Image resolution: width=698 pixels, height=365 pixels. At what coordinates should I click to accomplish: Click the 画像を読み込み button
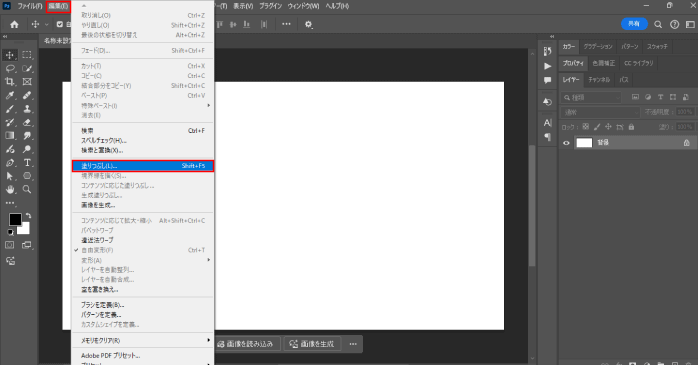(248, 344)
